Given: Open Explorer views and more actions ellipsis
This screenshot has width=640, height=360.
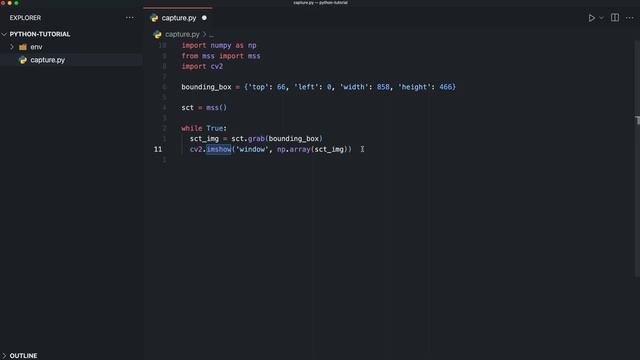Looking at the screenshot, I should pos(129,18).
